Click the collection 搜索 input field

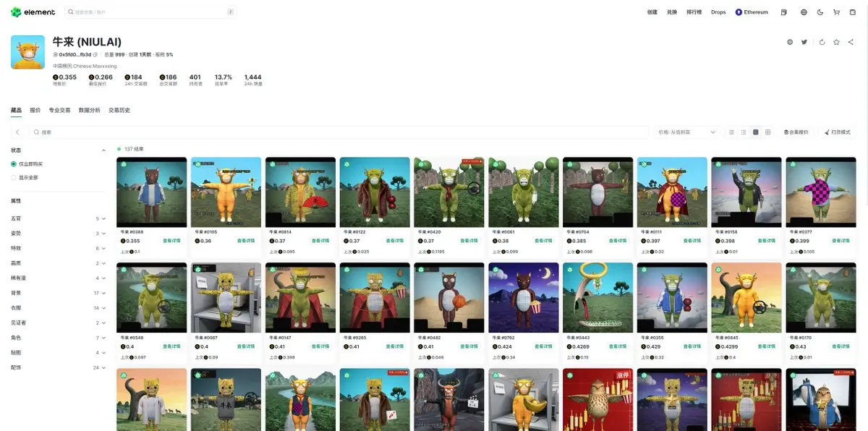click(339, 132)
